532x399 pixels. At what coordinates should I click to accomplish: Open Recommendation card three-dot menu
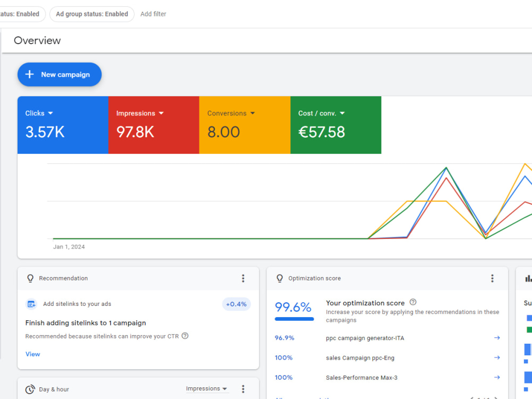click(243, 278)
